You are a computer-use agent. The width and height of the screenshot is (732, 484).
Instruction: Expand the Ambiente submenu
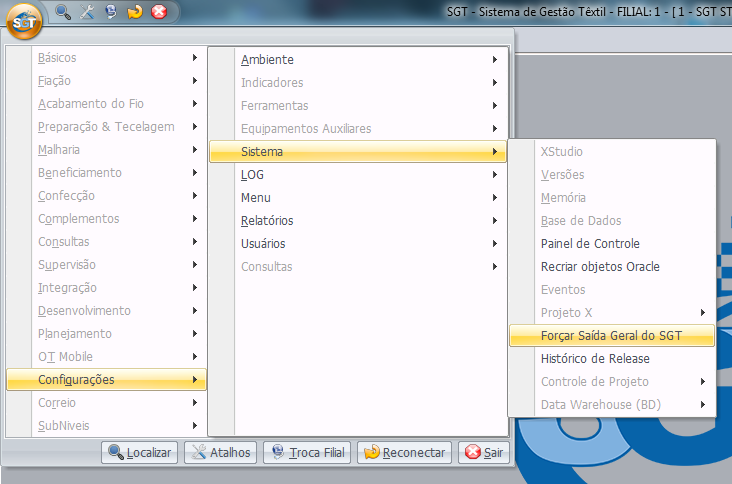click(267, 60)
